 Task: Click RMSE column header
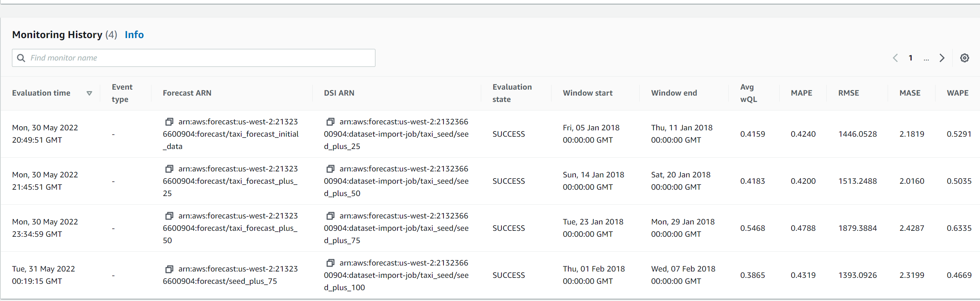tap(848, 93)
